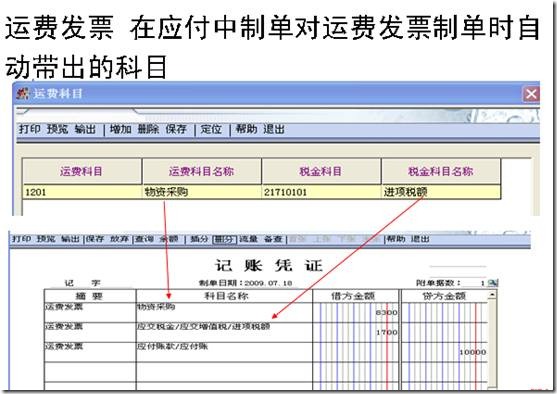Click 打印 in the 运费科目 window toolbar
557x394 pixels.
29,129
